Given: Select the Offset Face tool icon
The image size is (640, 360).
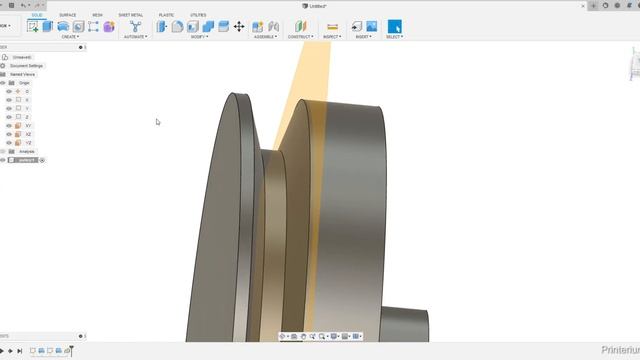Looking at the screenshot, I should point(224,27).
